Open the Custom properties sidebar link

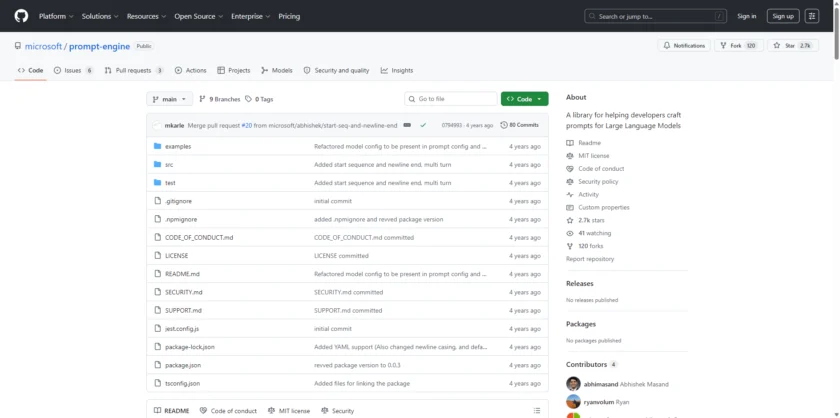click(598, 207)
